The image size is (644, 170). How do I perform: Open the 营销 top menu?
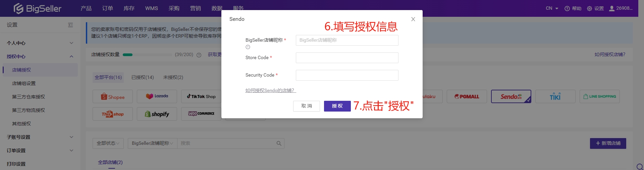pos(196,8)
